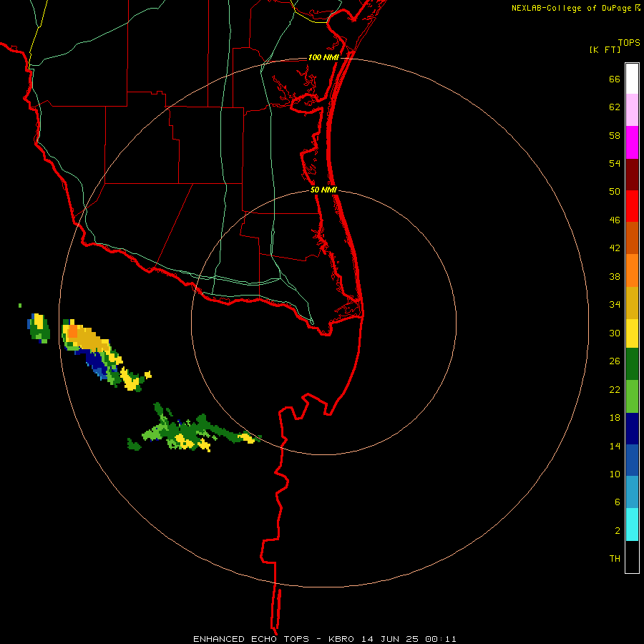This screenshot has width=644, height=644.
Task: Click the "6" legend value
Action: click(x=618, y=502)
